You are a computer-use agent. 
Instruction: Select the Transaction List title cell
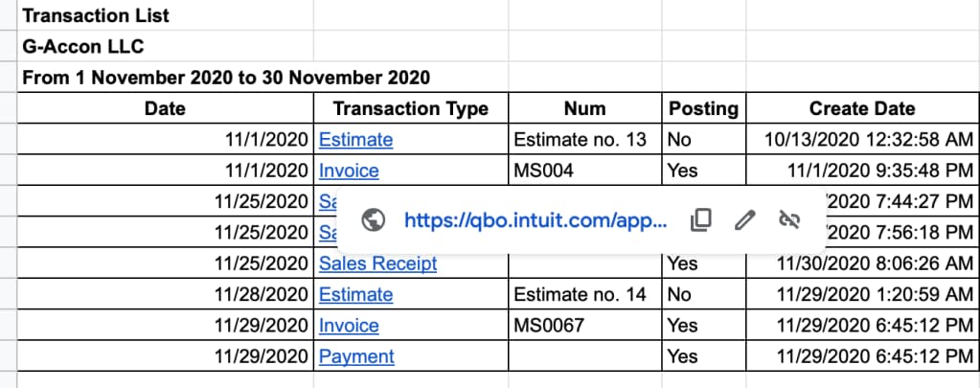[x=166, y=15]
